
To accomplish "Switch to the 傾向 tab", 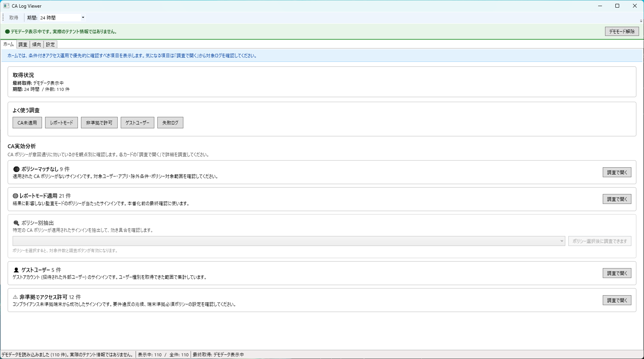I will click(x=37, y=44).
